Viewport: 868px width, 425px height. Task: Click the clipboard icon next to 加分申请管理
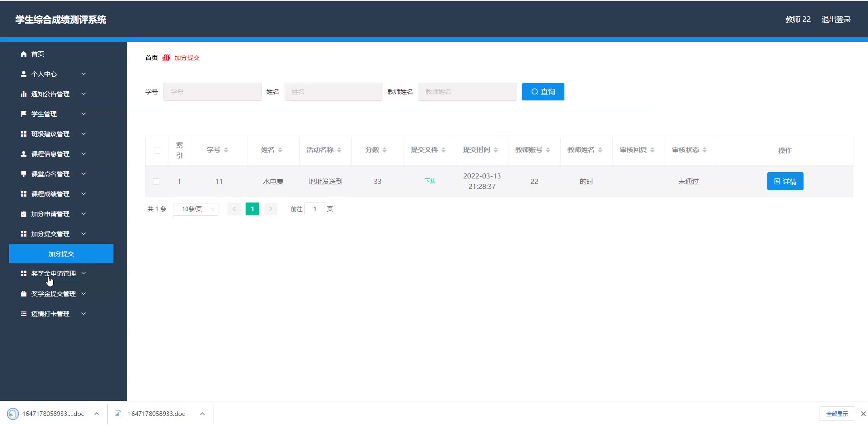[x=24, y=214]
